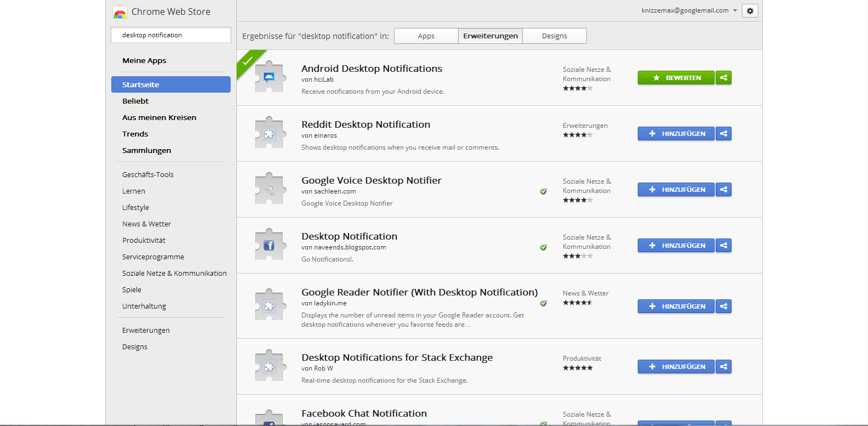
Task: Click verified badge for Google Reader Notifier
Action: click(544, 303)
